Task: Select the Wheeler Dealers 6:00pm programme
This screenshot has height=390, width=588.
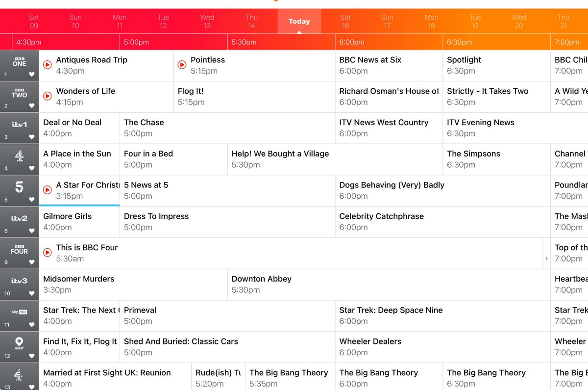Action: pos(443,347)
